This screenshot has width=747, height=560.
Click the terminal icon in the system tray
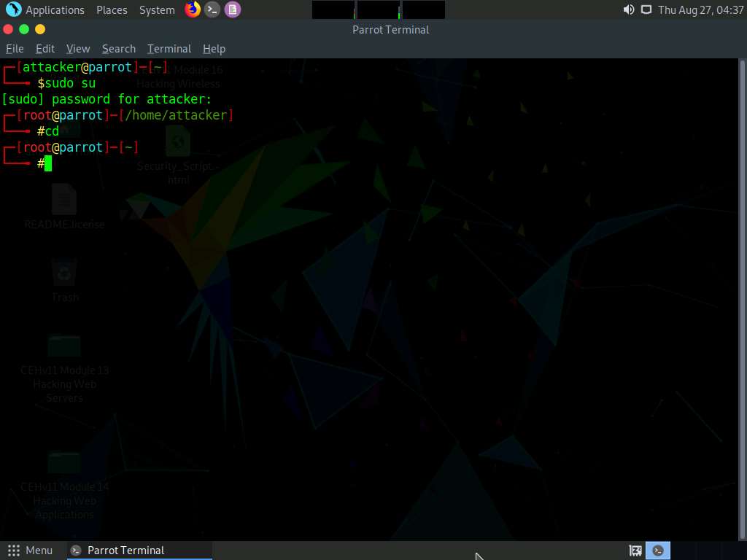pos(657,550)
